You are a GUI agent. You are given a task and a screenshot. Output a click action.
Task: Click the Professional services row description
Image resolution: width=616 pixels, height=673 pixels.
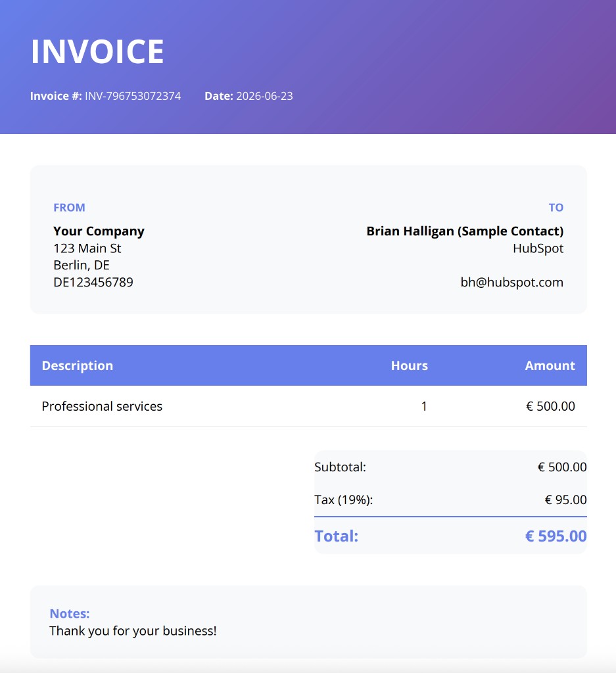pyautogui.click(x=102, y=406)
